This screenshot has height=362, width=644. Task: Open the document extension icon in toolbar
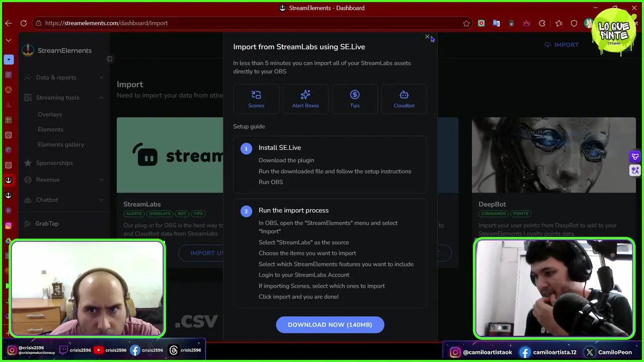[x=512, y=23]
